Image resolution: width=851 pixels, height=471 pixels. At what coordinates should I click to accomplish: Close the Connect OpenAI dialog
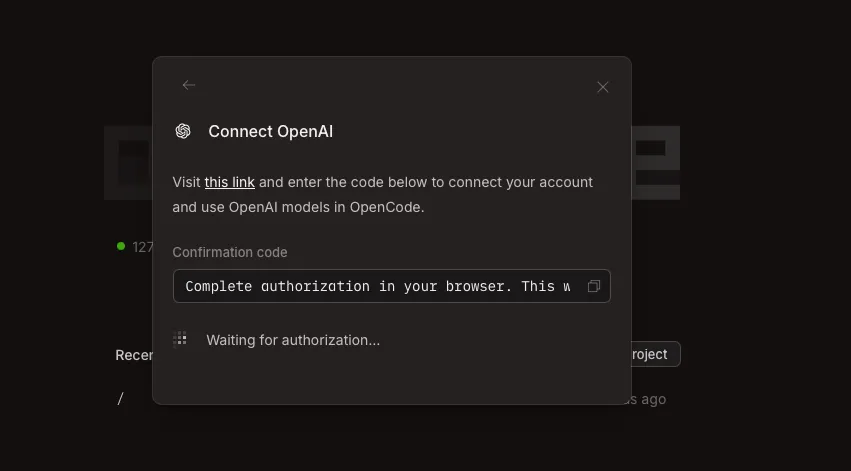coord(602,87)
